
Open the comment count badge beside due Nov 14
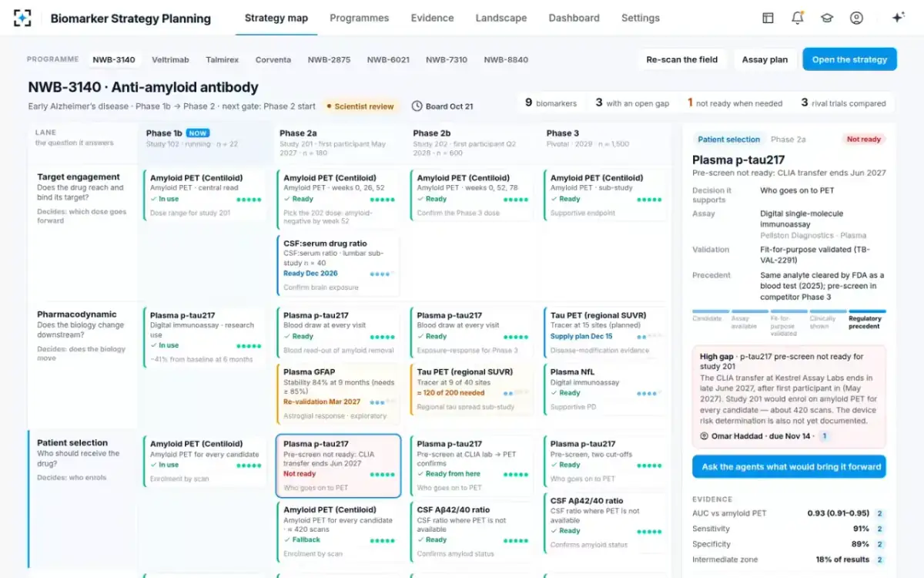click(x=824, y=436)
